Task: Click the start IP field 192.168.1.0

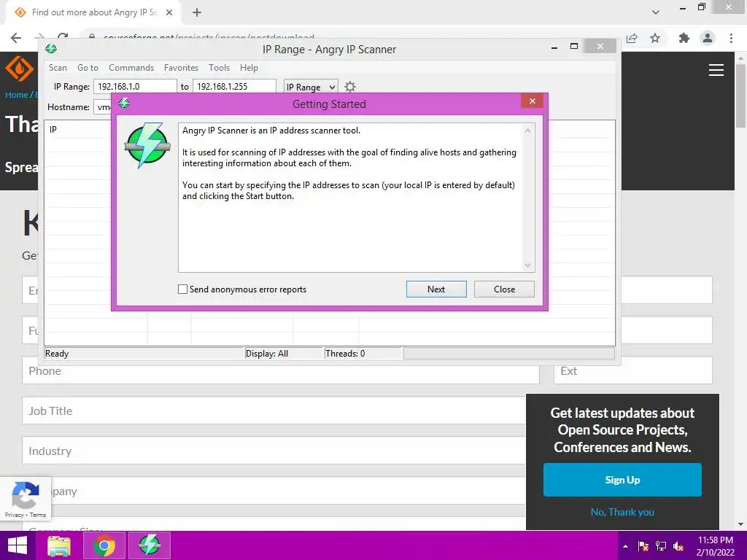Action: [135, 87]
